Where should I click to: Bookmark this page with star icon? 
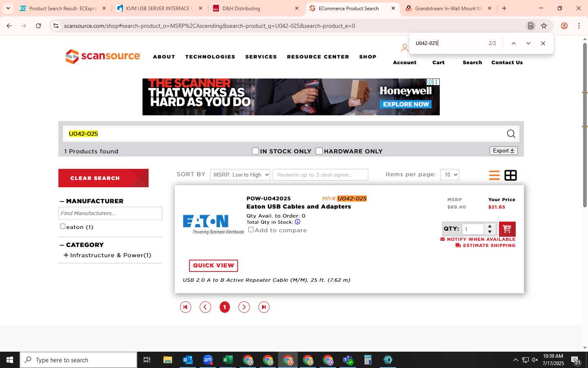(x=544, y=26)
